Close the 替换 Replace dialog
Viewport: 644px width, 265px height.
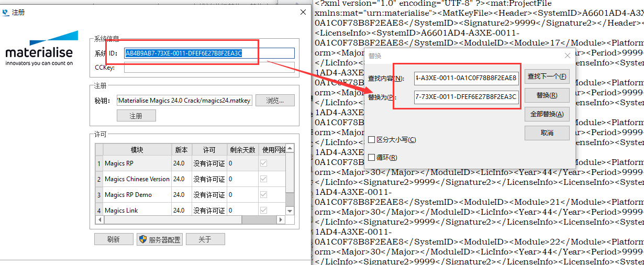click(x=568, y=55)
